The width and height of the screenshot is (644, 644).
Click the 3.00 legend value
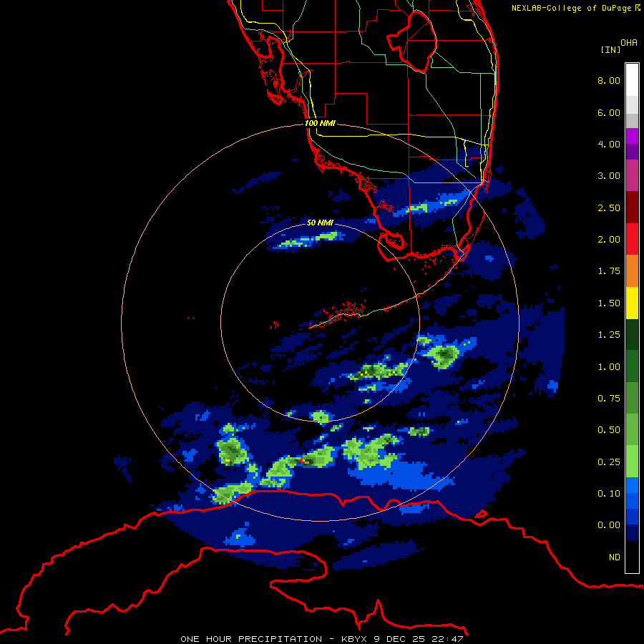[609, 176]
